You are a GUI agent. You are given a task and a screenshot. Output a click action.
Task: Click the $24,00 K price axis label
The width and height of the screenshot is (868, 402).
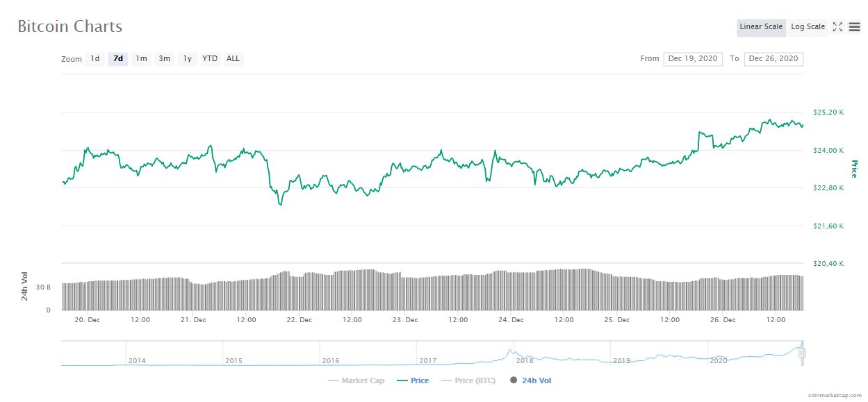828,150
